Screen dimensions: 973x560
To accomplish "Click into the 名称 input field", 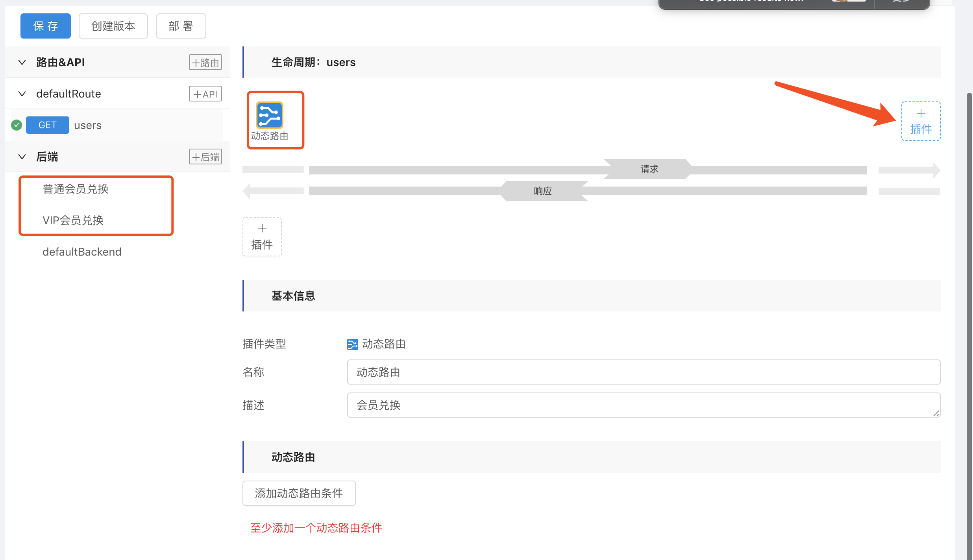I will pyautogui.click(x=644, y=372).
